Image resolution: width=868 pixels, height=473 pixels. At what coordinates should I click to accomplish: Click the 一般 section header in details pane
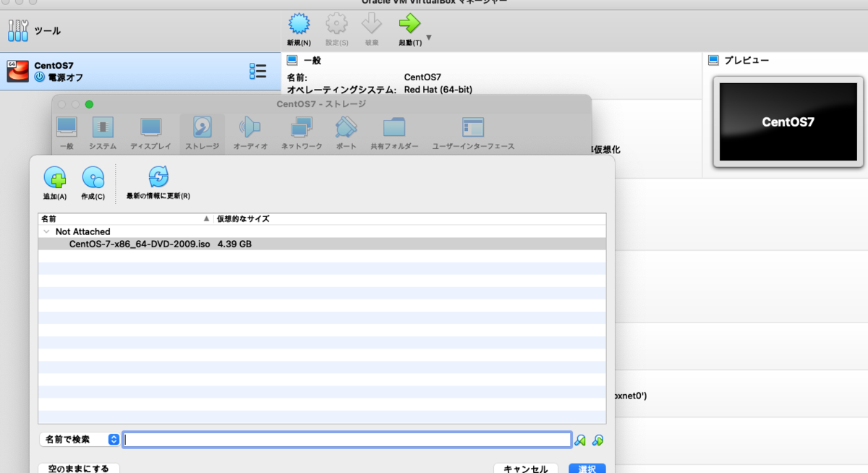coord(305,60)
